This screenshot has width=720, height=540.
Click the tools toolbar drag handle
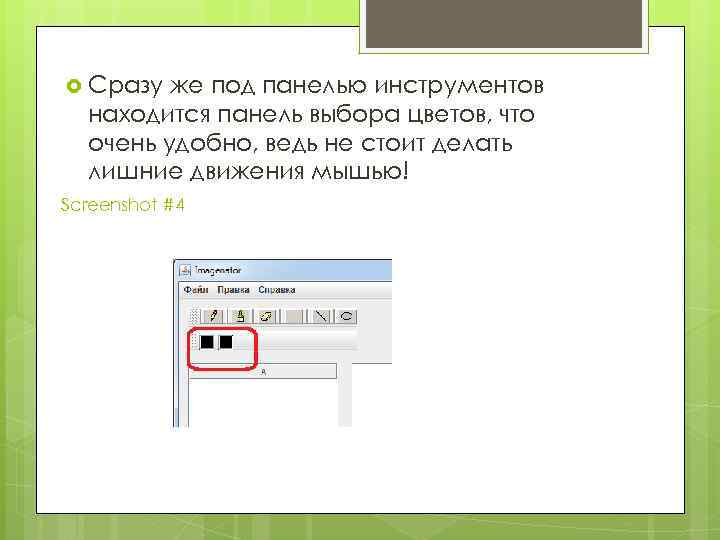click(x=195, y=316)
